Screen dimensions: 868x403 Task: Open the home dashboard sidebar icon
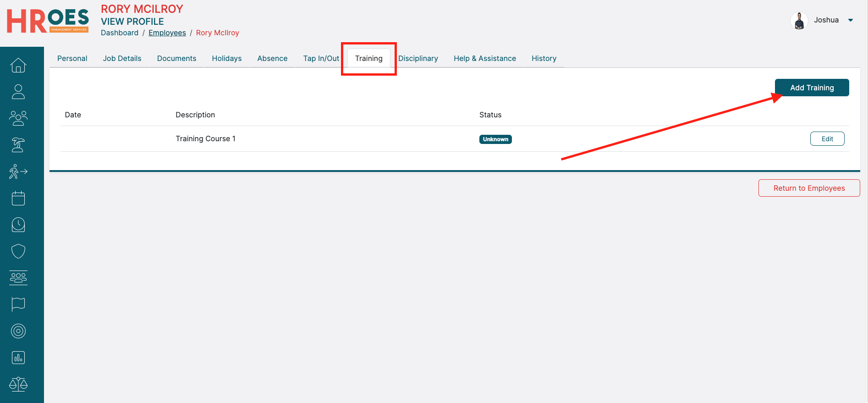pyautogui.click(x=18, y=66)
